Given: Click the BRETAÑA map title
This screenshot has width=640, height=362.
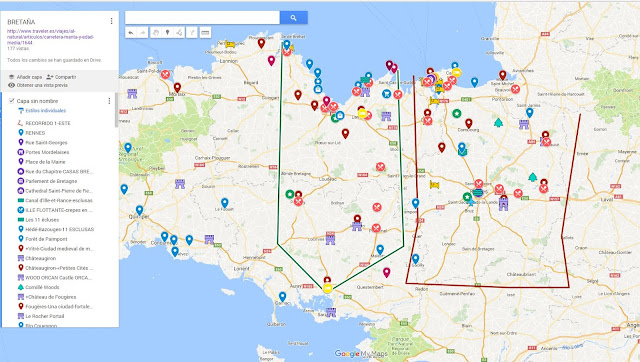Looking at the screenshot, I should pyautogui.click(x=21, y=22).
